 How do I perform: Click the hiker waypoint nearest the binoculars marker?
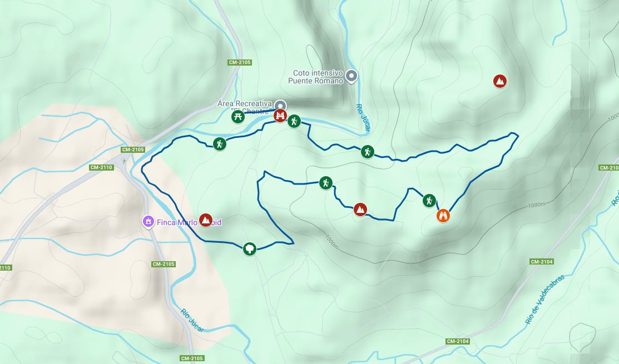429,200
